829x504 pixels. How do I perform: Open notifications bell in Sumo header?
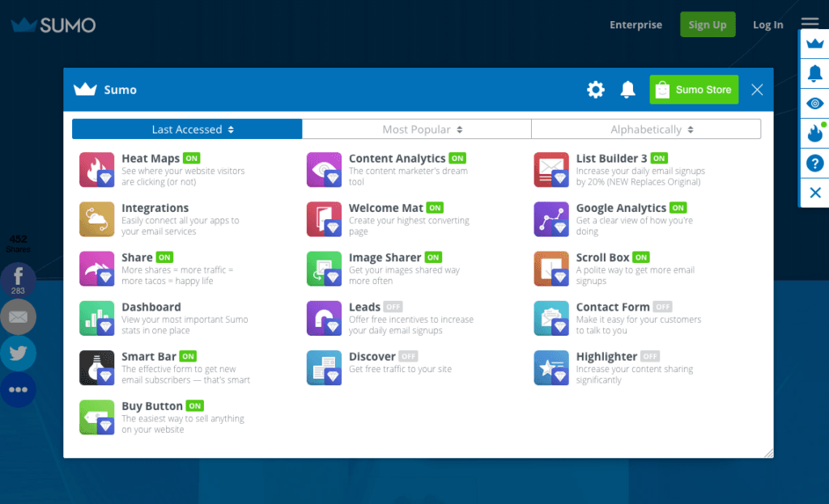click(627, 90)
